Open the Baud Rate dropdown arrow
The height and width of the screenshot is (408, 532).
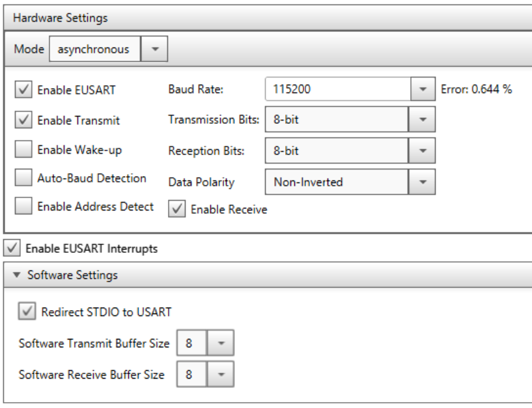click(423, 89)
